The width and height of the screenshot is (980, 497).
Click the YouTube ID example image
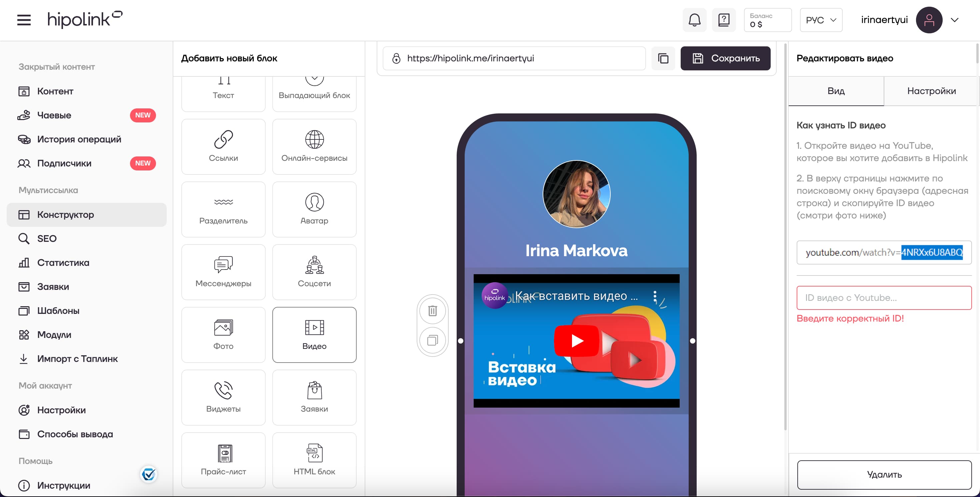(x=884, y=252)
